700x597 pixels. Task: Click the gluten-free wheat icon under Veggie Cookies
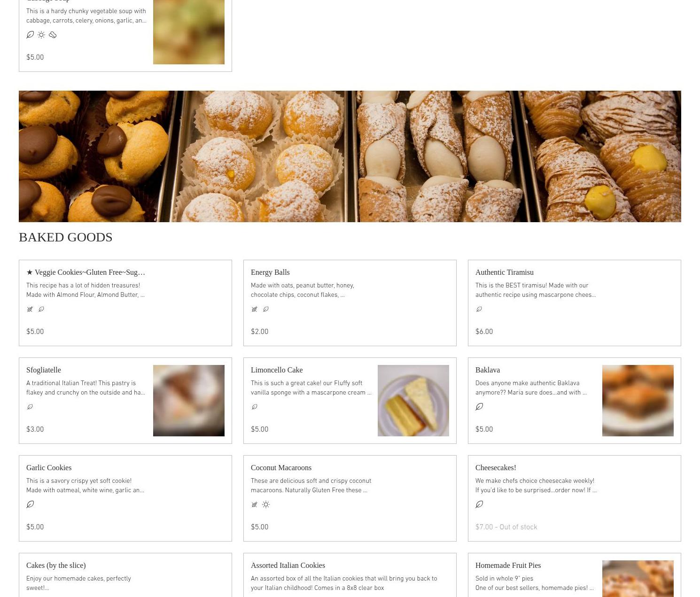coord(30,309)
